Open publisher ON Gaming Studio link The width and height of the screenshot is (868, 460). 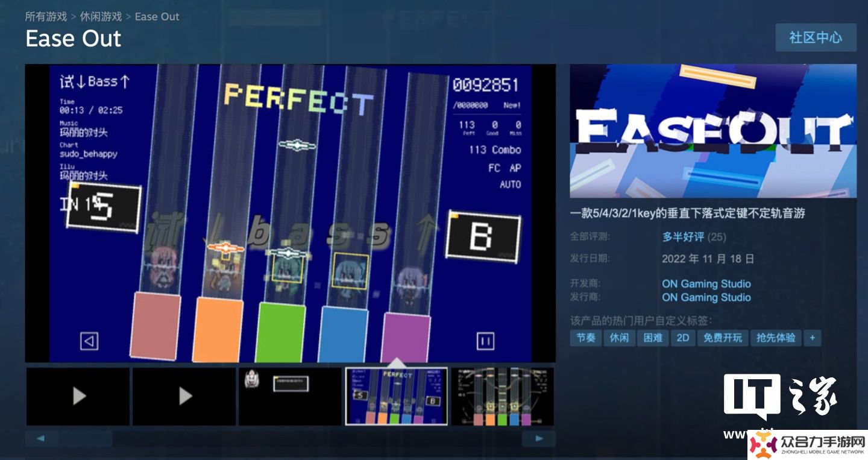[x=706, y=297]
